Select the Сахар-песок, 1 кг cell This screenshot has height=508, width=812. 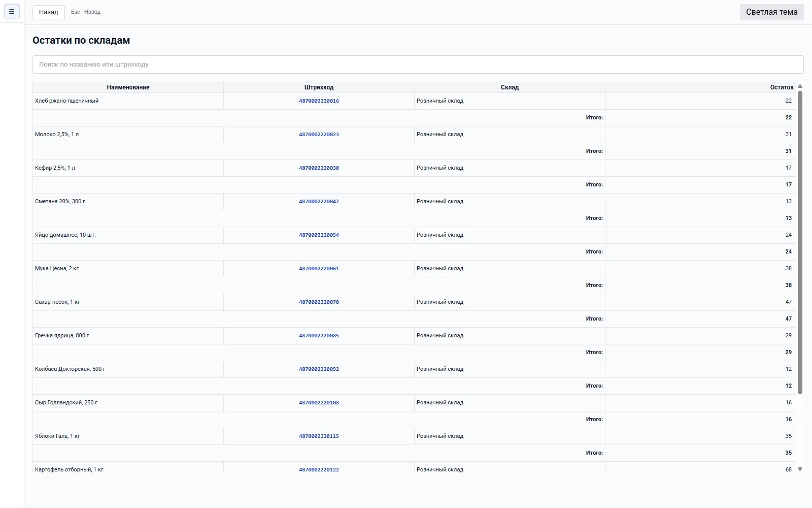pos(128,302)
